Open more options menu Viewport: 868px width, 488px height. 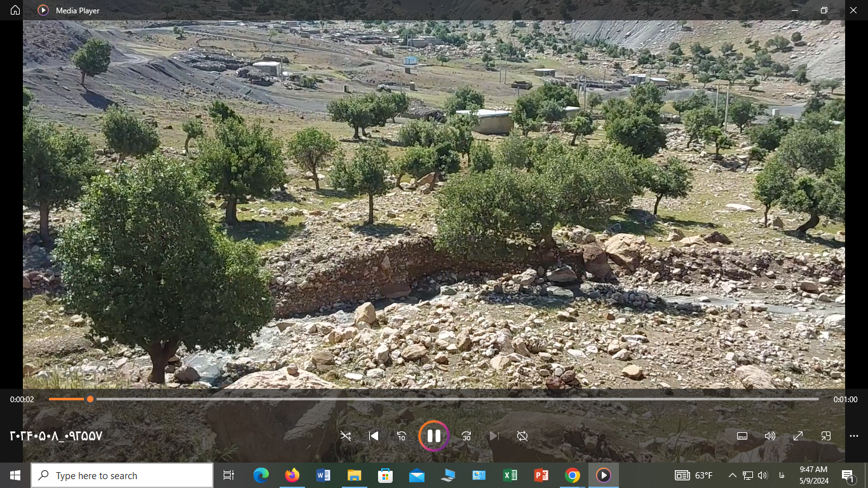tap(854, 436)
